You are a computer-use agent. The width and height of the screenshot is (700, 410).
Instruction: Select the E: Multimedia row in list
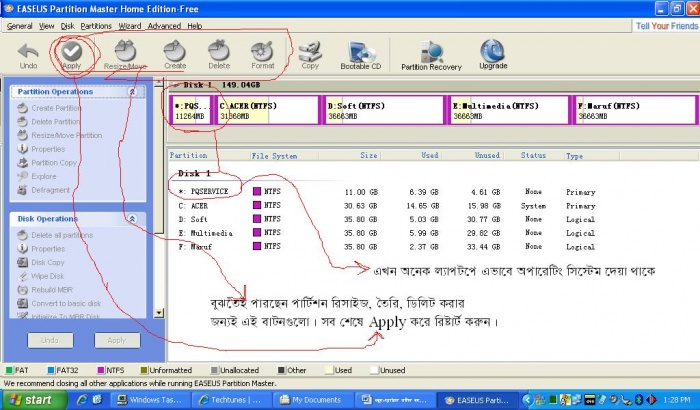[x=387, y=233]
